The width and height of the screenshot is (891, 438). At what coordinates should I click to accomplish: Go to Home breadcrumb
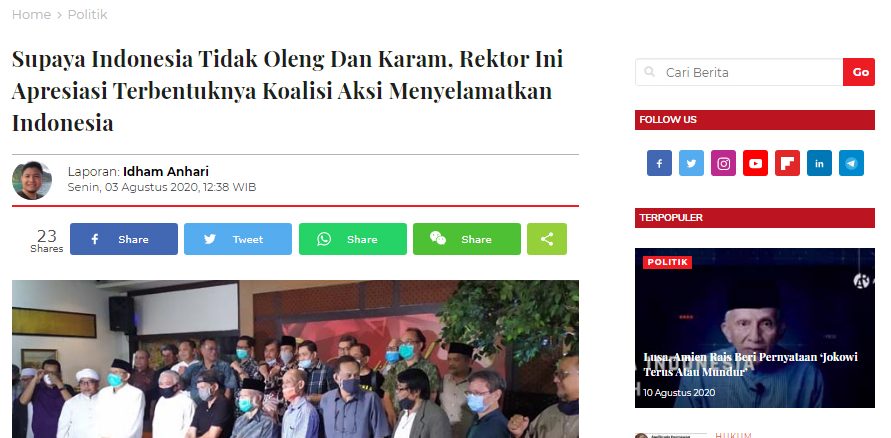pyautogui.click(x=31, y=15)
